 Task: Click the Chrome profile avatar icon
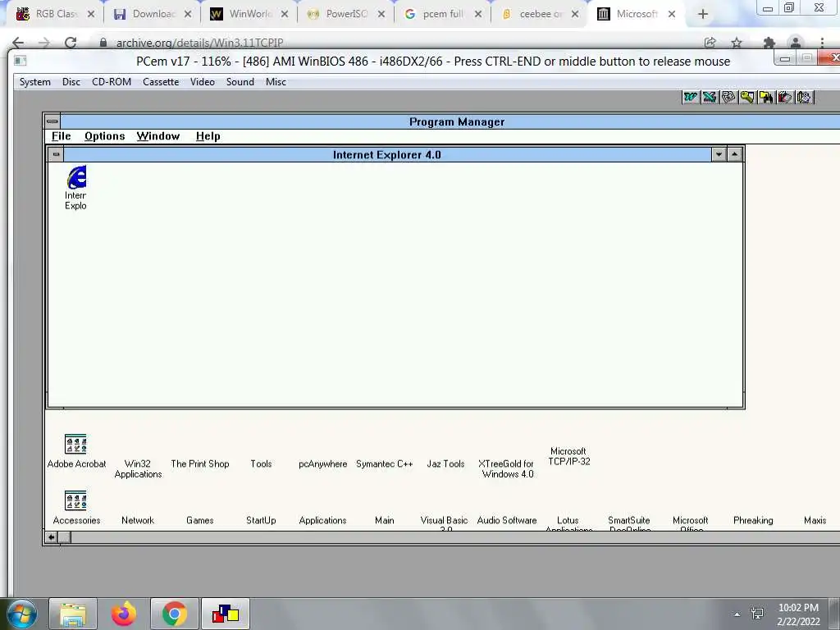pyautogui.click(x=796, y=43)
